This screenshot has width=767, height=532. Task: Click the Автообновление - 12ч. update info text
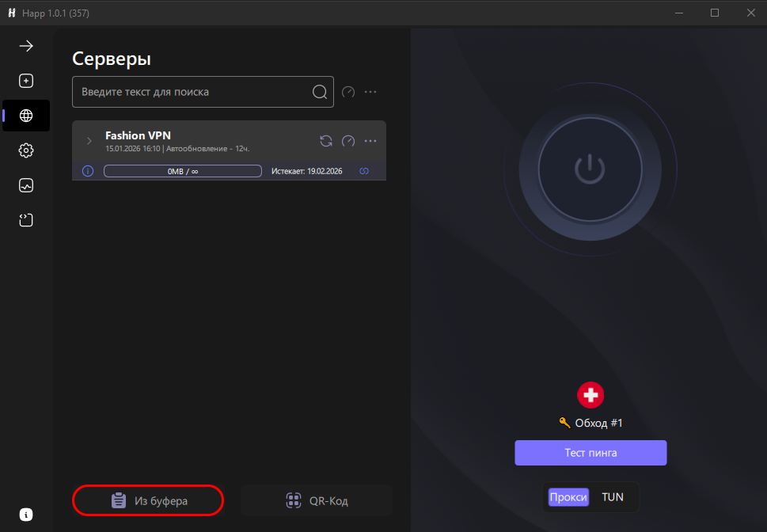208,148
